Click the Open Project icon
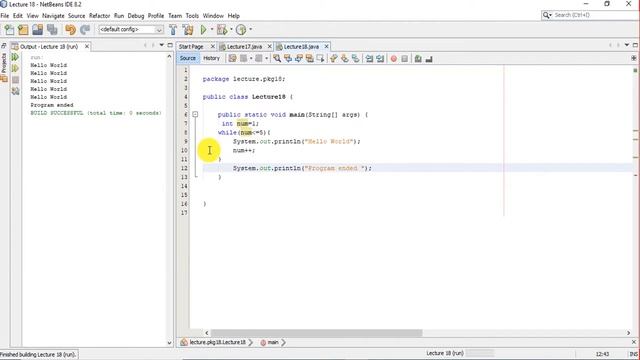 [38, 29]
